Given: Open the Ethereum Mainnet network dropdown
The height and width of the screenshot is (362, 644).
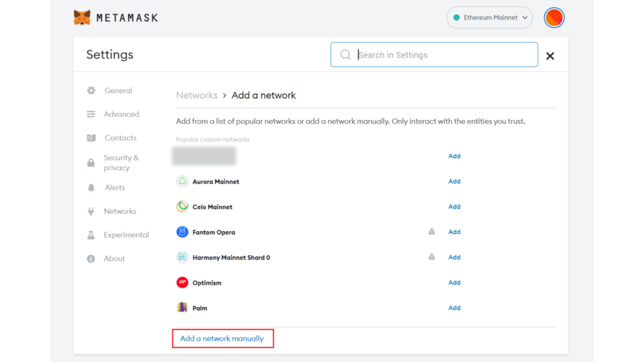Looking at the screenshot, I should click(489, 17).
